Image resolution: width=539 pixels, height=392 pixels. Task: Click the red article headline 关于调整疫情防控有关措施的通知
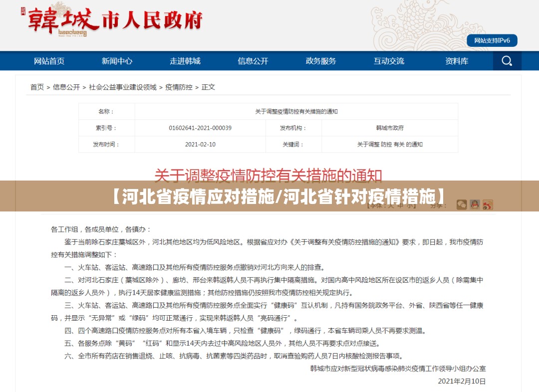(x=269, y=175)
